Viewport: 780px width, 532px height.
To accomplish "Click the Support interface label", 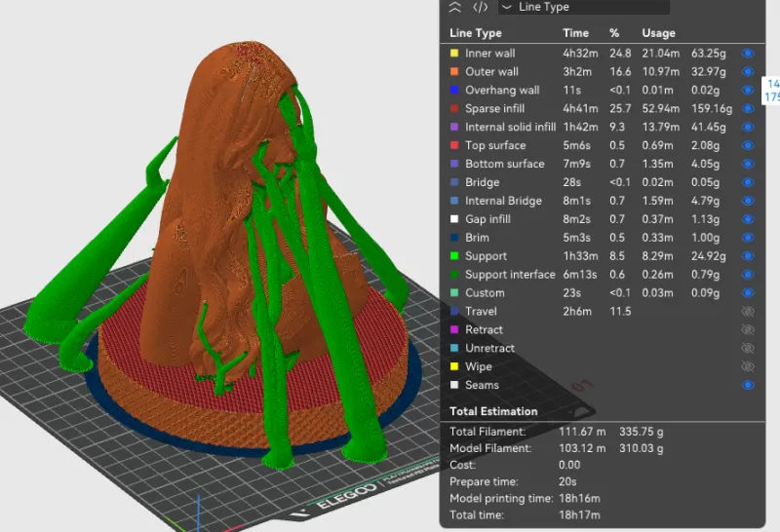I will pyautogui.click(x=510, y=275).
